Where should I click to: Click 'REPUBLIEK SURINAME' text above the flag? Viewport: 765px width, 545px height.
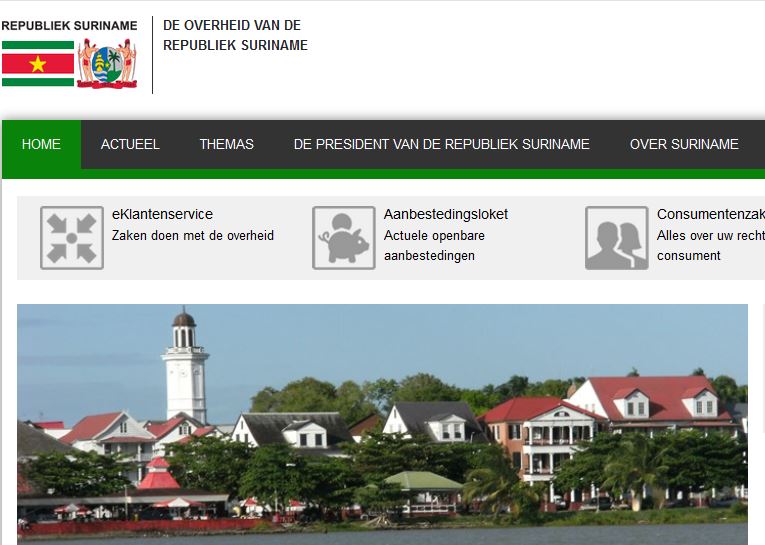(69, 26)
